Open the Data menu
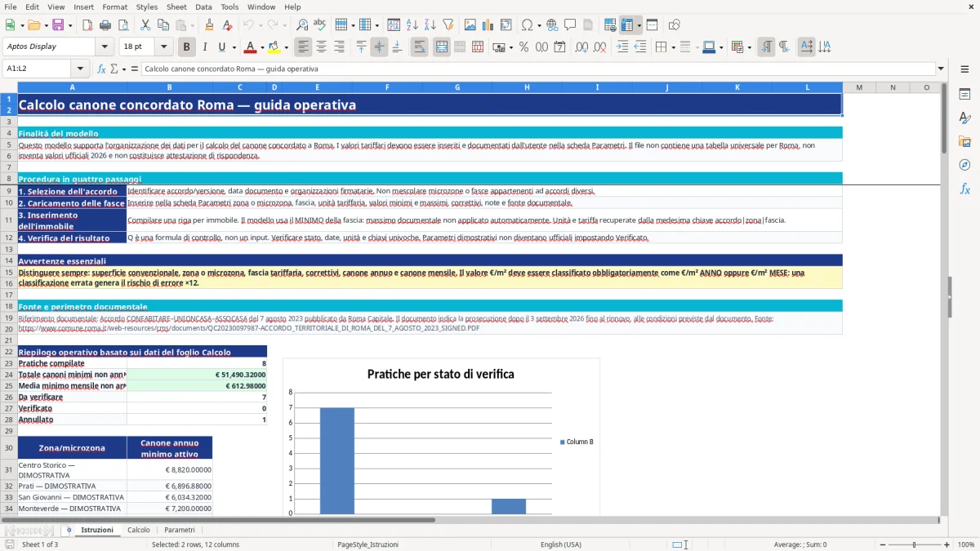 (203, 7)
